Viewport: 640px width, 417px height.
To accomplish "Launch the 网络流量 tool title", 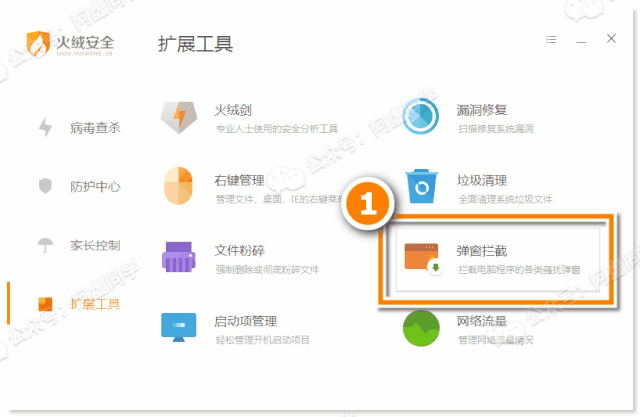I will [482, 321].
